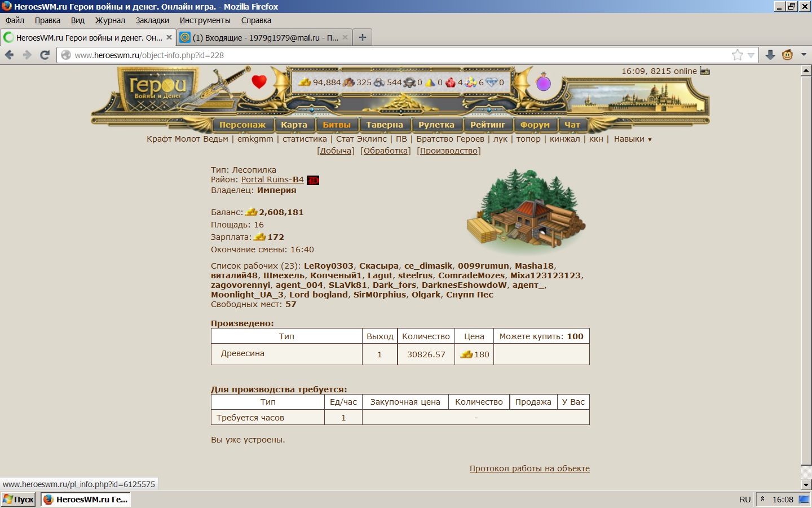
Task: Click the page scrollbar up arrow
Action: 806,71
